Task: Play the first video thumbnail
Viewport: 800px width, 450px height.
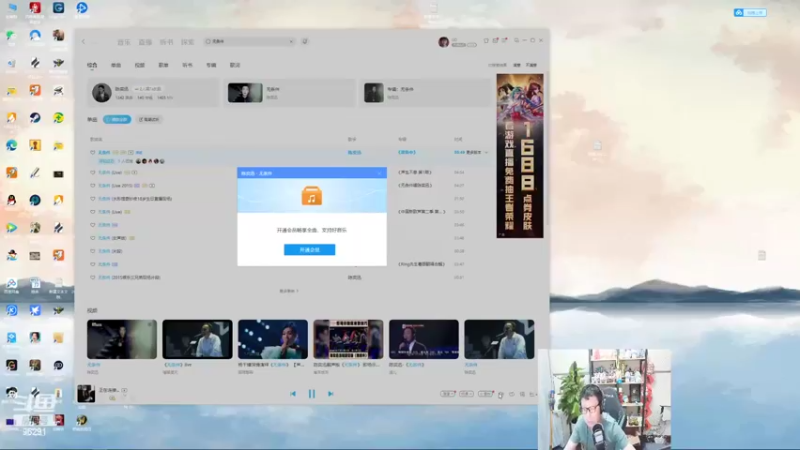Action: tap(122, 339)
